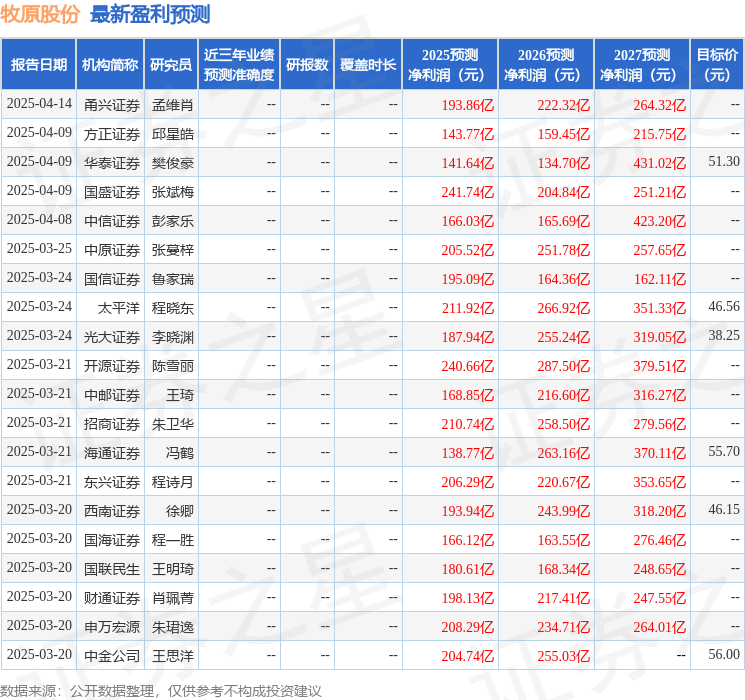745x700 pixels.
Task: Select the date 2025-04-14 cell
Action: [39, 104]
